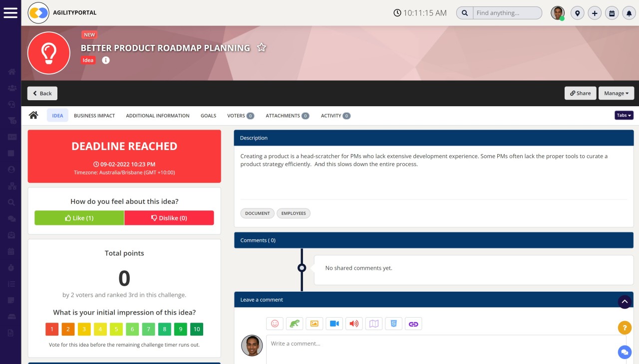
Task: Vote Dislike on this idea
Action: click(x=169, y=218)
